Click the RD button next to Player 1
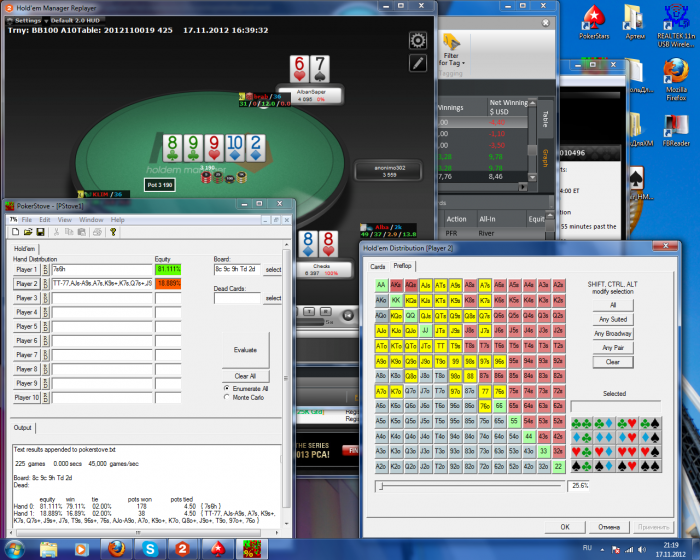The height and width of the screenshot is (560, 700). [x=46, y=269]
